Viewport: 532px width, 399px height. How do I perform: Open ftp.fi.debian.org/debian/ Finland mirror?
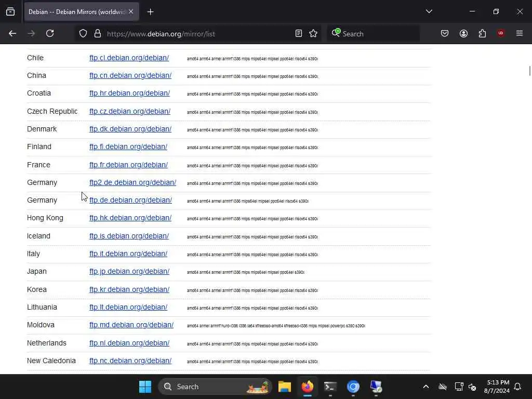click(128, 147)
